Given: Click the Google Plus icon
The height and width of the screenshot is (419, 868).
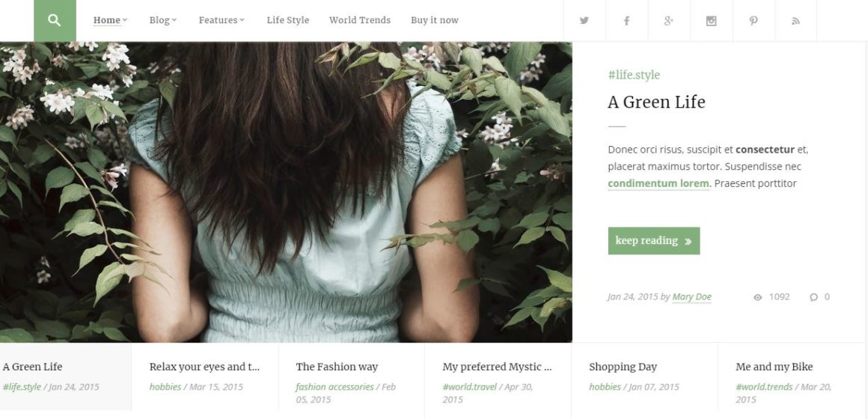Looking at the screenshot, I should pyautogui.click(x=669, y=20).
